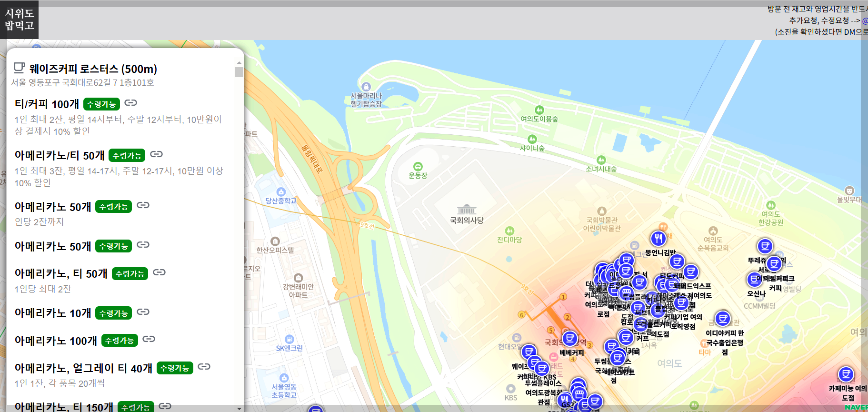Click the panel scrollbar thumb
The image size is (868, 412).
[x=239, y=72]
